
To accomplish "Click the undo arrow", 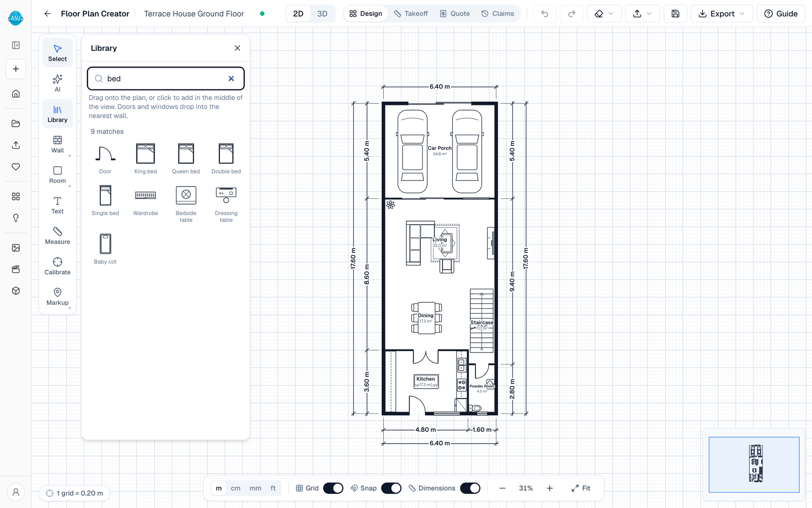I will (x=545, y=14).
